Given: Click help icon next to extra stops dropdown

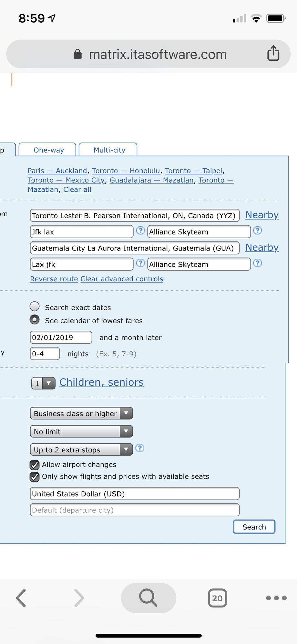Looking at the screenshot, I should [140, 448].
